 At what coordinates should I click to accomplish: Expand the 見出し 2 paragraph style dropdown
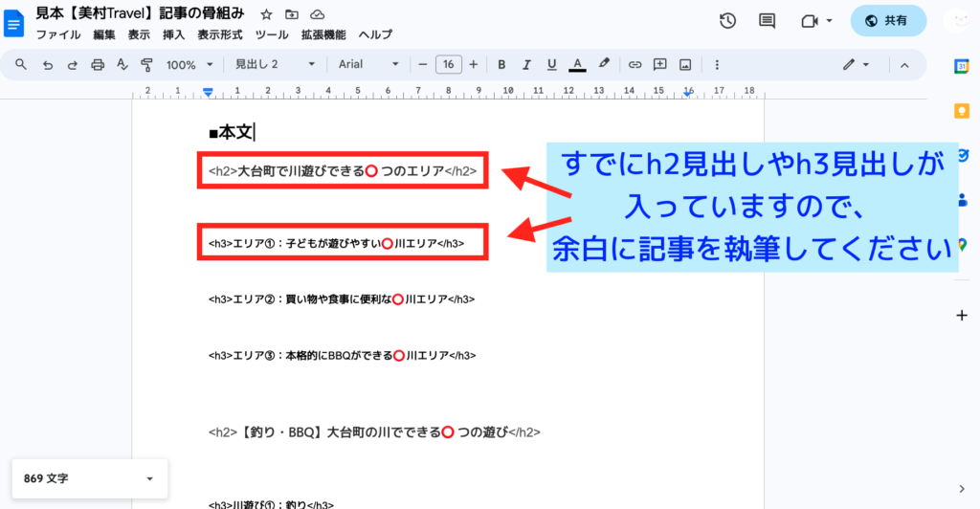[275, 65]
